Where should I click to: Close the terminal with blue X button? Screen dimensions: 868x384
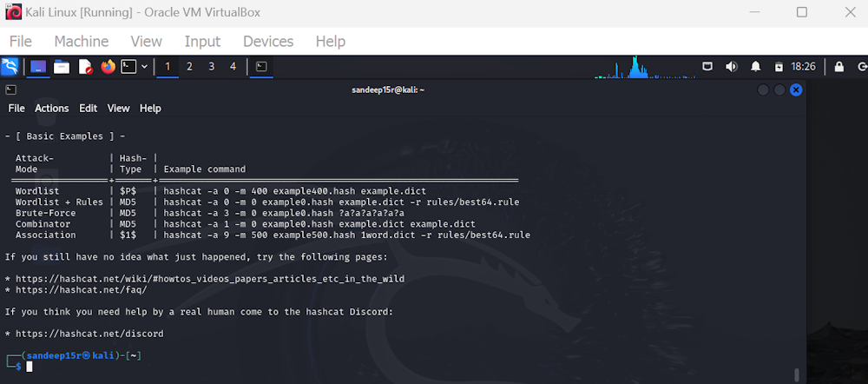(796, 89)
